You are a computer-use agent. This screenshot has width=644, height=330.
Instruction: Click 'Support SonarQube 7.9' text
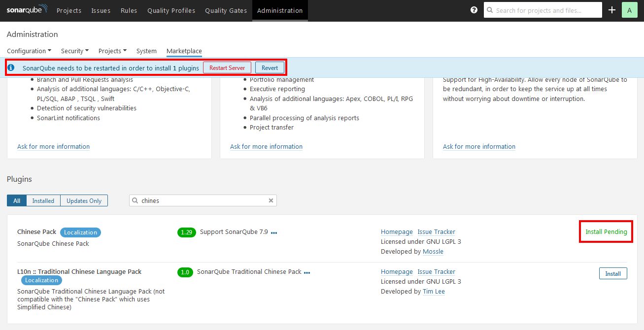pos(234,231)
